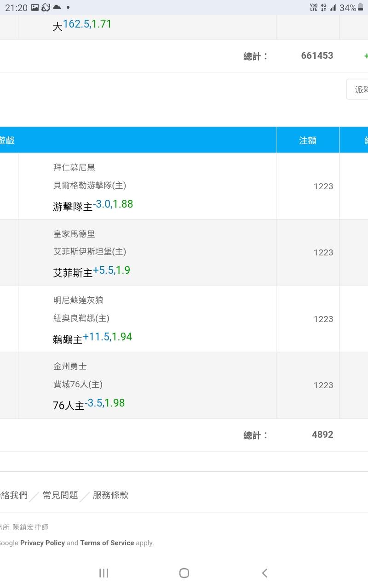The width and height of the screenshot is (368, 588).
Task: Open the Google Privacy Policy link
Action: (42, 543)
